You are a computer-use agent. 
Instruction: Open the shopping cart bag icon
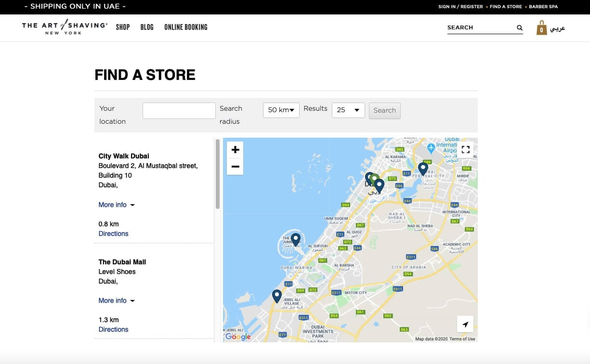(542, 28)
